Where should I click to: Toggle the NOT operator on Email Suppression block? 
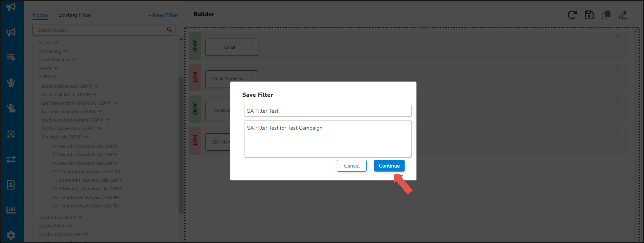(195, 77)
